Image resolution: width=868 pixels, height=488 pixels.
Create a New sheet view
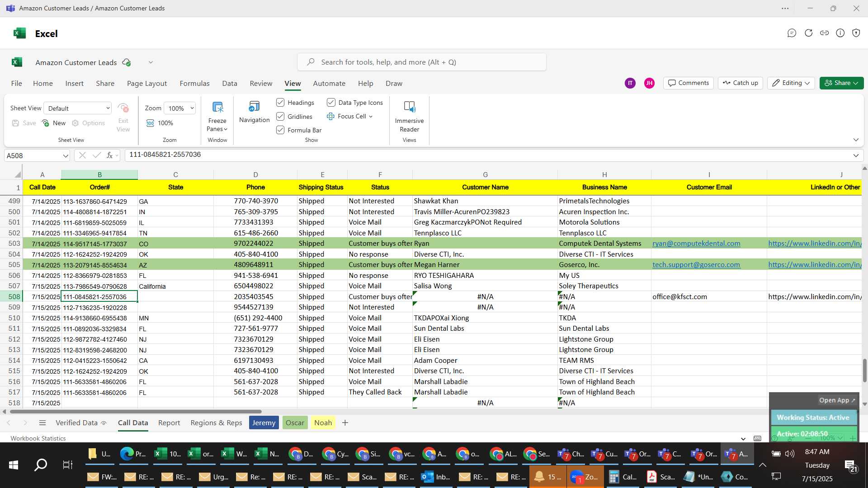click(54, 123)
